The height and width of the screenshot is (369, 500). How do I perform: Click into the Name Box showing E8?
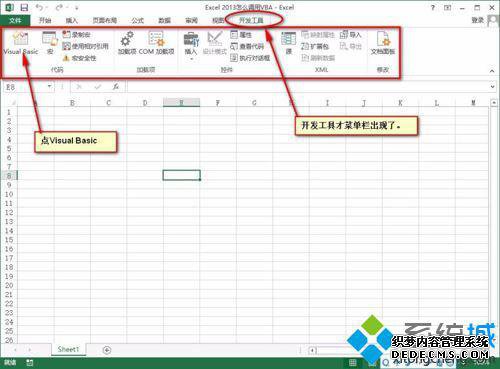click(x=25, y=87)
